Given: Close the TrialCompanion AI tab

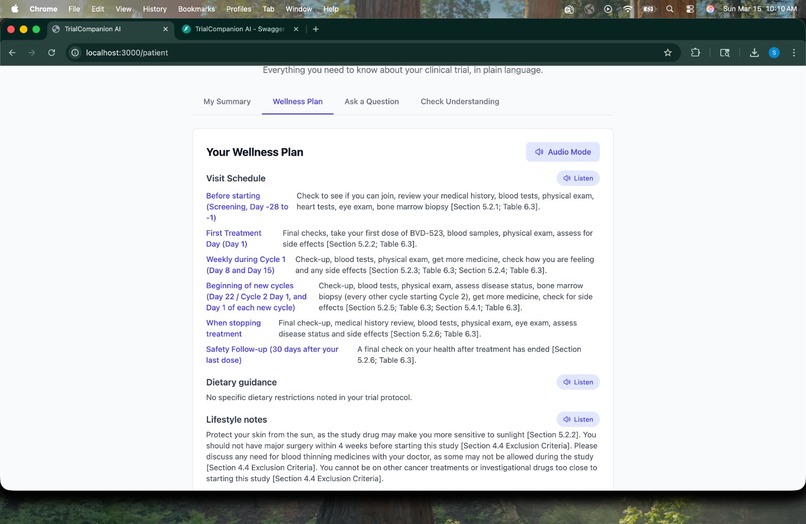Looking at the screenshot, I should (166, 29).
